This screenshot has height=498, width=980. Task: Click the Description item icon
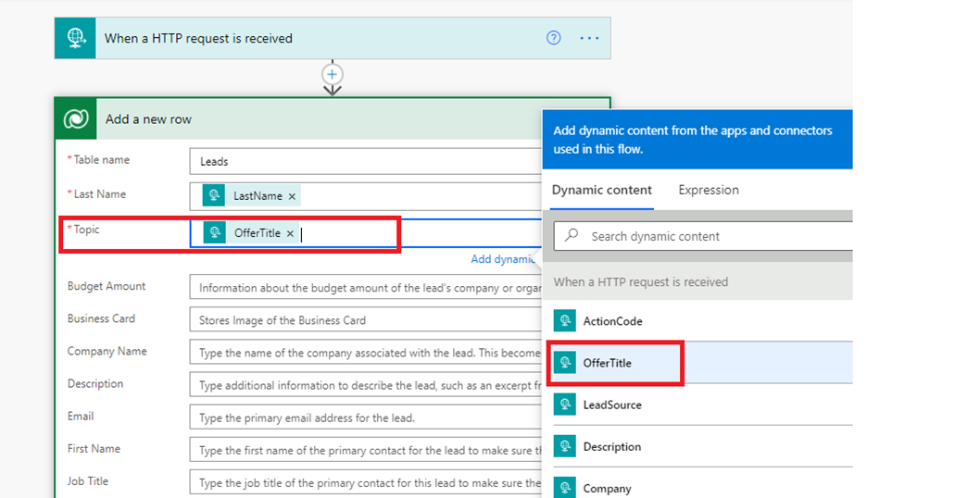[x=564, y=446]
